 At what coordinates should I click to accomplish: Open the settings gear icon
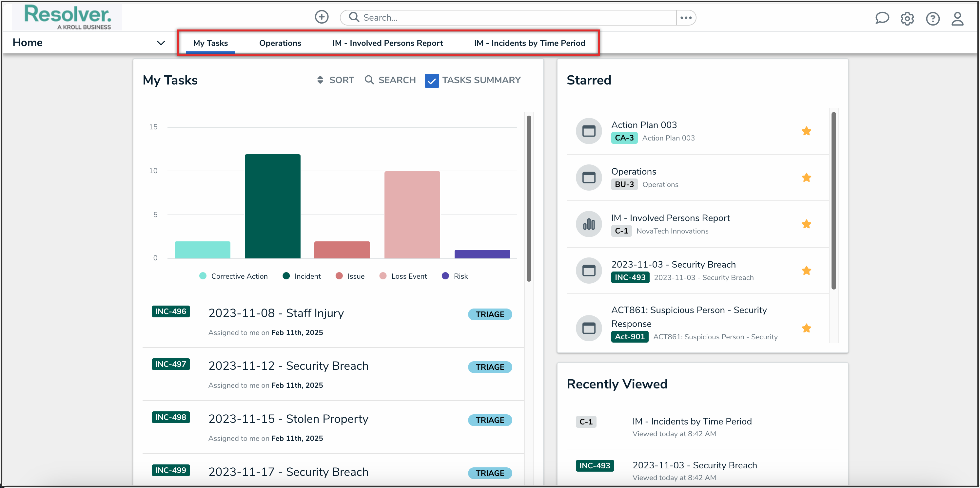pyautogui.click(x=907, y=19)
